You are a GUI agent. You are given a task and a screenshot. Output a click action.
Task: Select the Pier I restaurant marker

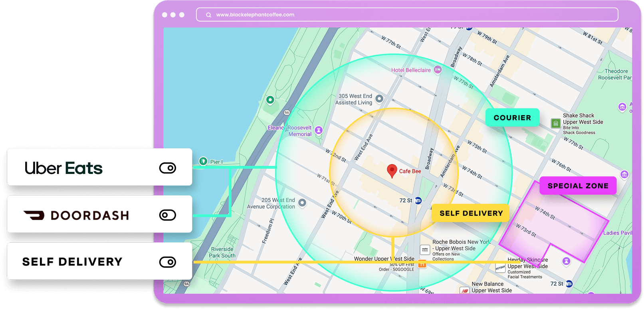203,161
